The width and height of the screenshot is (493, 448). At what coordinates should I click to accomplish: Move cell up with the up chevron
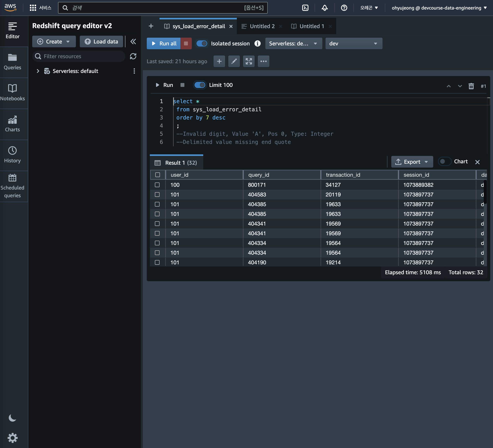[x=449, y=86]
